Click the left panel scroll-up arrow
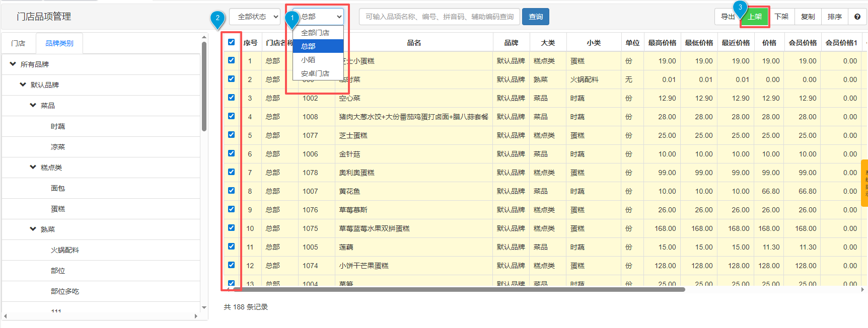The height and width of the screenshot is (328, 868). coord(204,37)
